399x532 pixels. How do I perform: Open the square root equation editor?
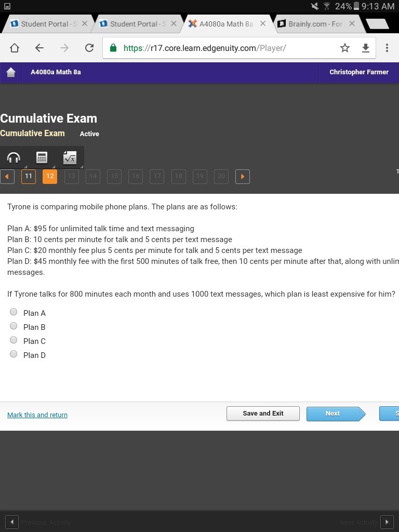point(70,157)
